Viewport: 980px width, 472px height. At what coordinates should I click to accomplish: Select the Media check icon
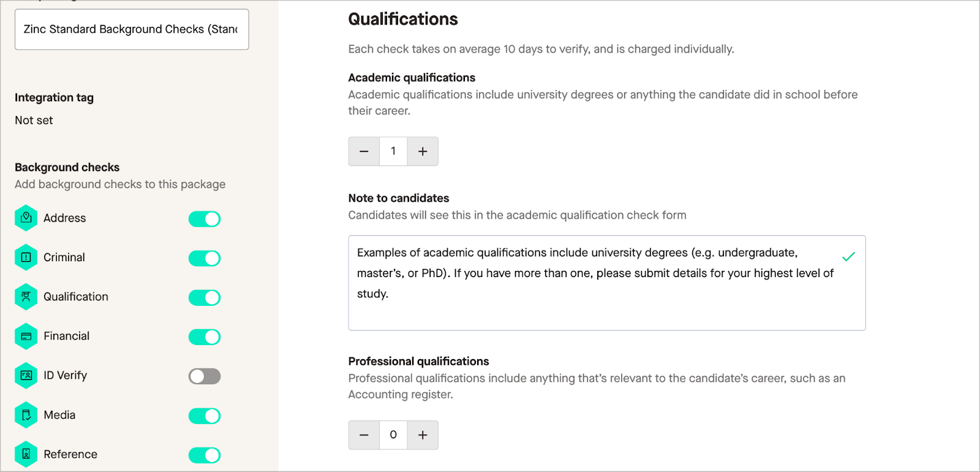(x=26, y=414)
